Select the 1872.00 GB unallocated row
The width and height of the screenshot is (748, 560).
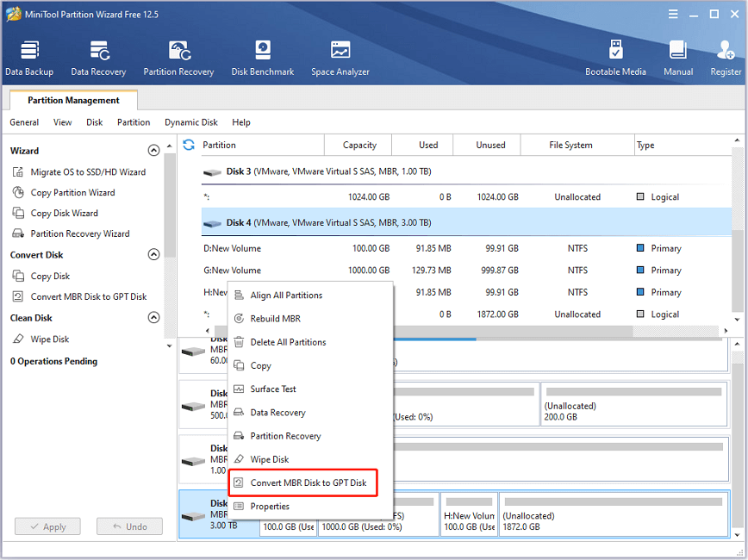[562, 314]
